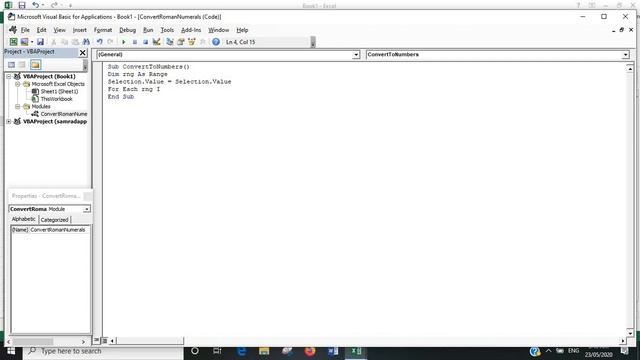Image resolution: width=640 pixels, height=360 pixels.
Task: Open the File menu
Action: point(25,30)
